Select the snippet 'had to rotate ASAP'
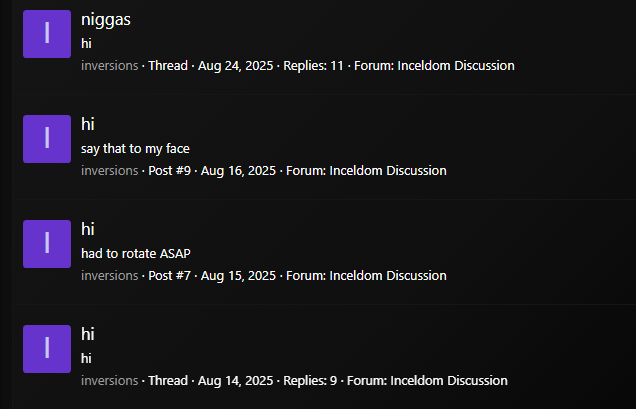The image size is (636, 409). (135, 254)
